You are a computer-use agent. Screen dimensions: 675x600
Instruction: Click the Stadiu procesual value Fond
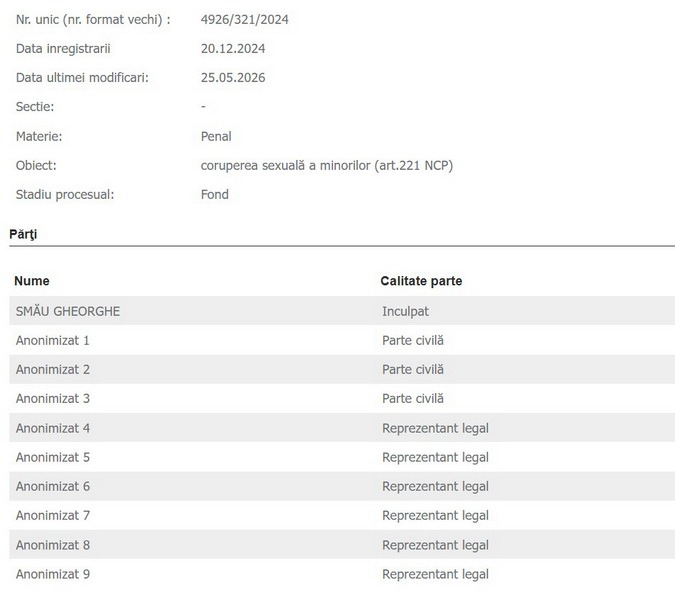click(x=214, y=195)
